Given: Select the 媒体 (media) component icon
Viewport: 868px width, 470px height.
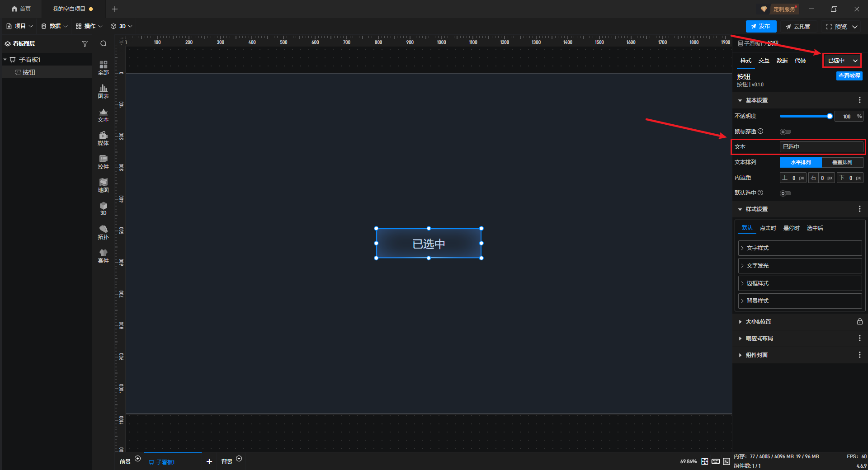Looking at the screenshot, I should coord(103,138).
